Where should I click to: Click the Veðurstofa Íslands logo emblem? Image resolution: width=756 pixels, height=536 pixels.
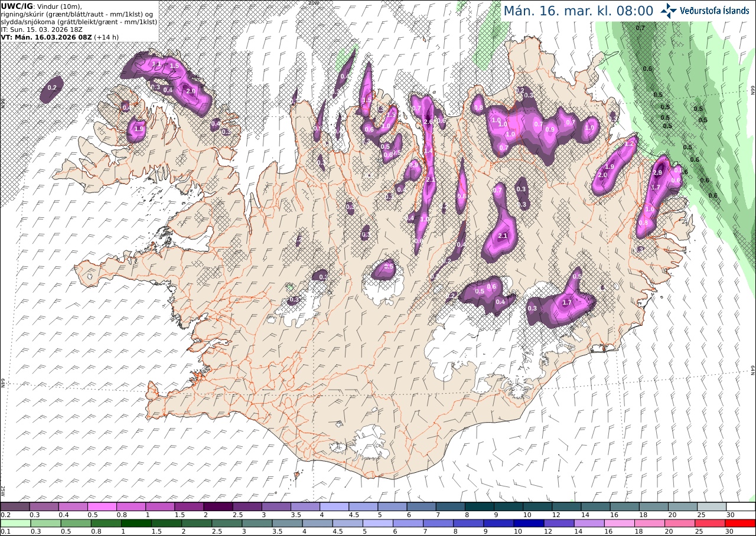[669, 11]
